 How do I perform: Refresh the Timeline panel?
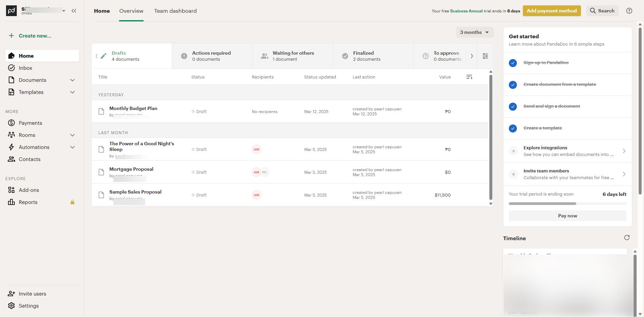627,238
